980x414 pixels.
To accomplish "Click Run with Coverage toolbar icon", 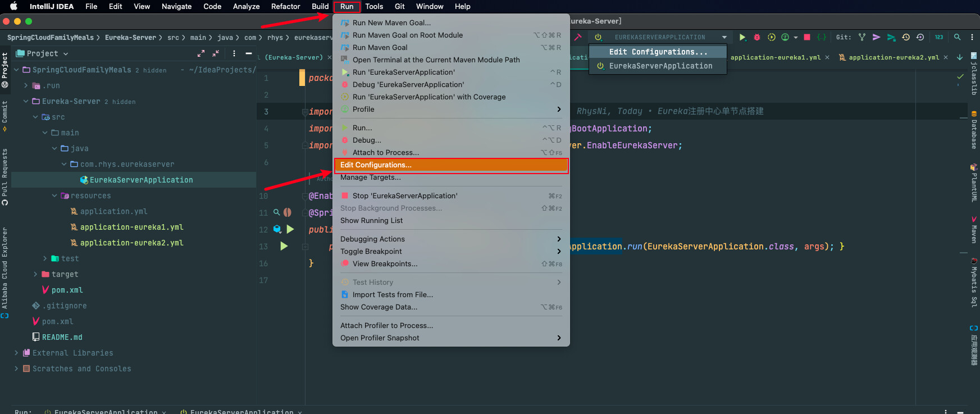I will [772, 37].
